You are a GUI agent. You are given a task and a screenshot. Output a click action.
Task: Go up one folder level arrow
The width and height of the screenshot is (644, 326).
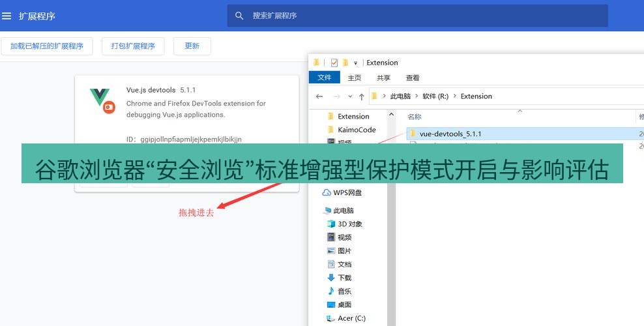[x=361, y=96]
